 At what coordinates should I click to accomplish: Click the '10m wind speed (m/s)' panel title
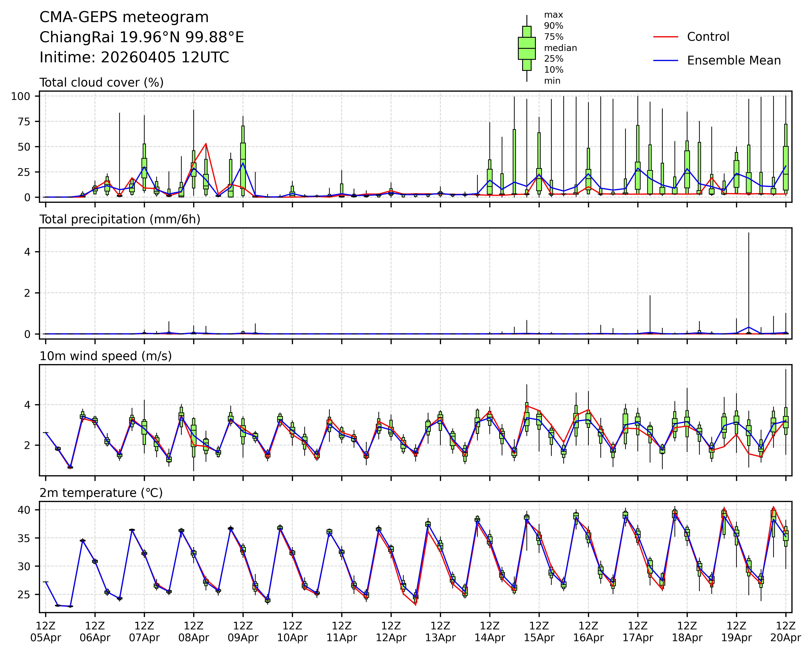[x=105, y=356]
